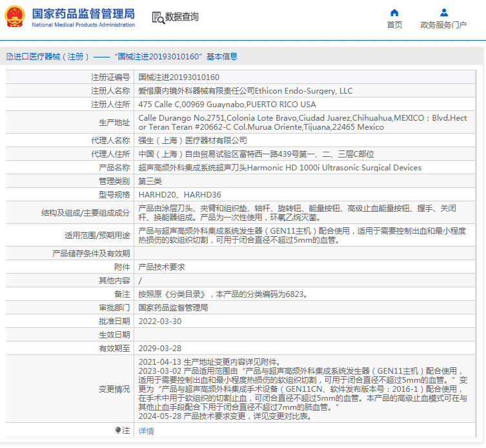This screenshot has height=448, width=486.
Task: Click 数据查询 heading text
Action: tap(181, 17)
